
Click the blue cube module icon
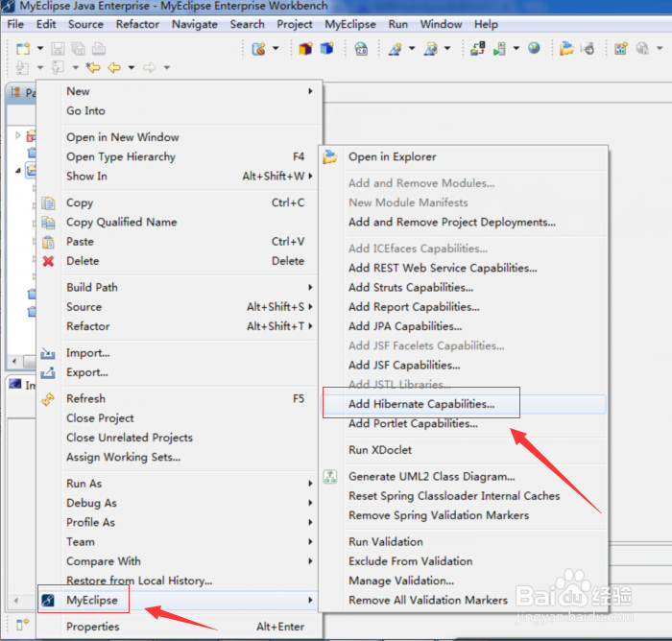[x=327, y=48]
